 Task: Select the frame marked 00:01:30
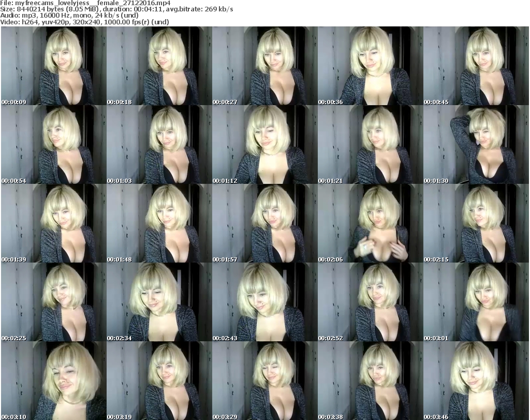(x=476, y=144)
